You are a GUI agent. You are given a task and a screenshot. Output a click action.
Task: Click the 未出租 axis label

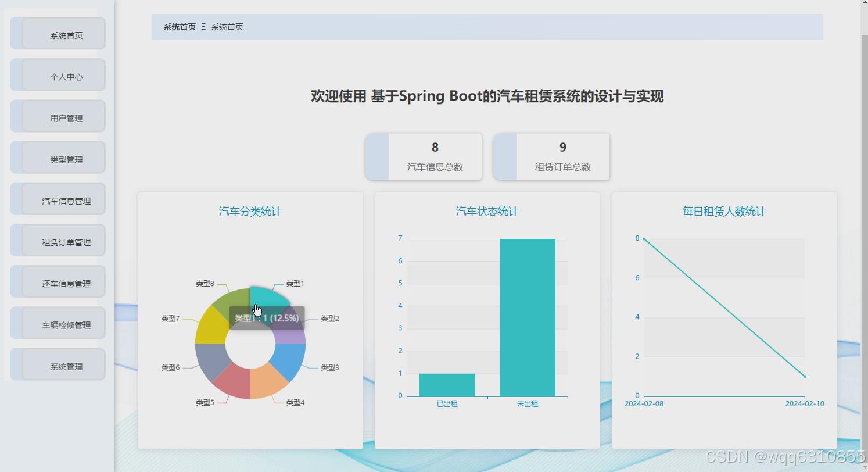528,403
